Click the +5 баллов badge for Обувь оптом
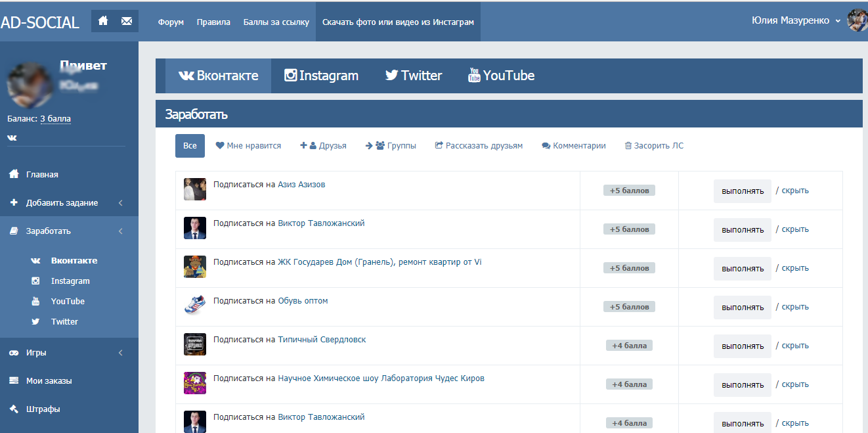This screenshot has height=433, width=868. coord(629,307)
